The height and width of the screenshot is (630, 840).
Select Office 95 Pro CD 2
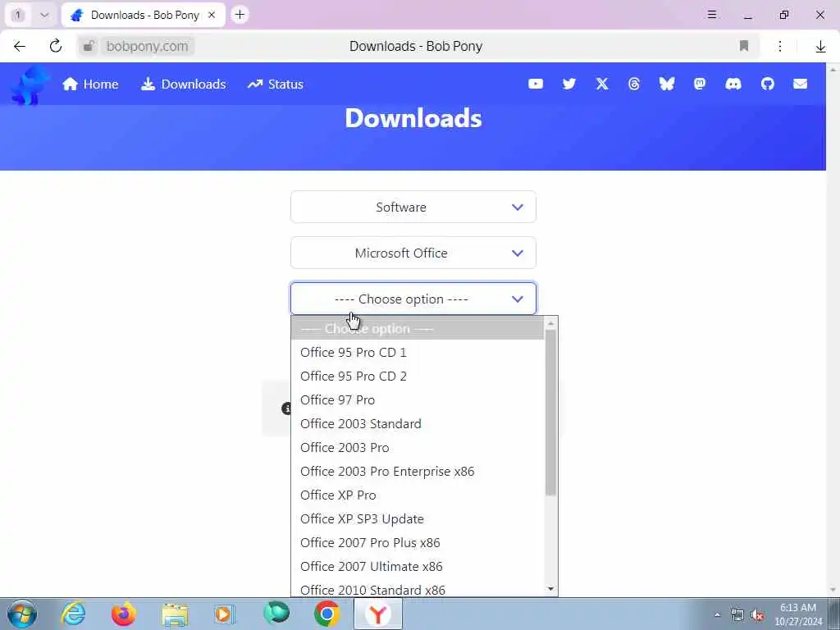coord(418,376)
